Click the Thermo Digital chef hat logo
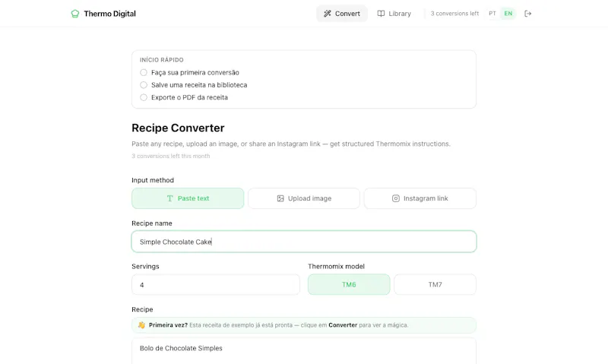The height and width of the screenshot is (364, 608). coord(74,14)
